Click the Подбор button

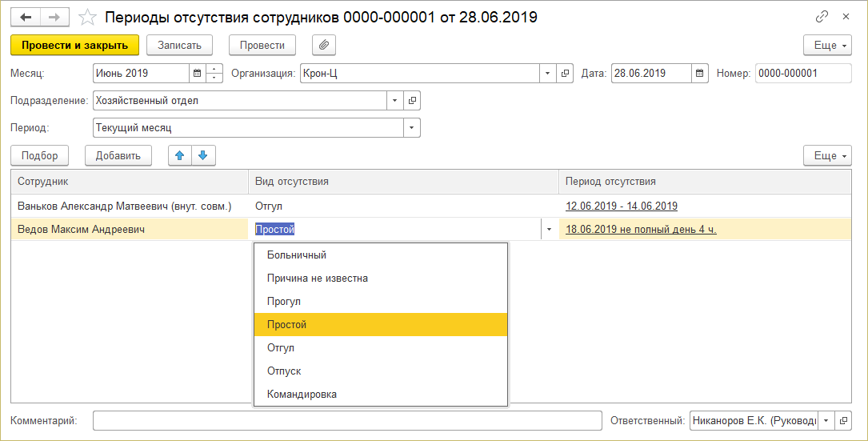tap(40, 155)
